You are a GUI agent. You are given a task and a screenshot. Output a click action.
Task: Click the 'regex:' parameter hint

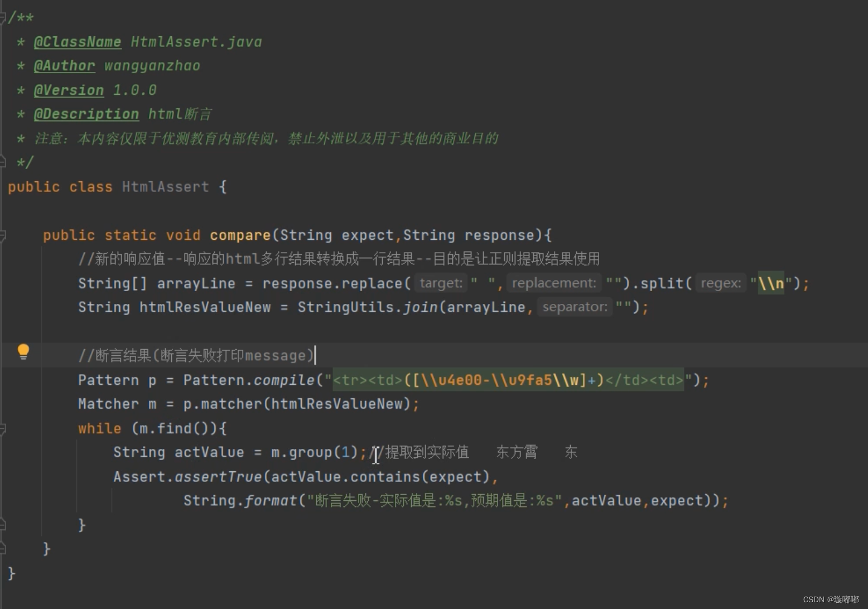(721, 283)
